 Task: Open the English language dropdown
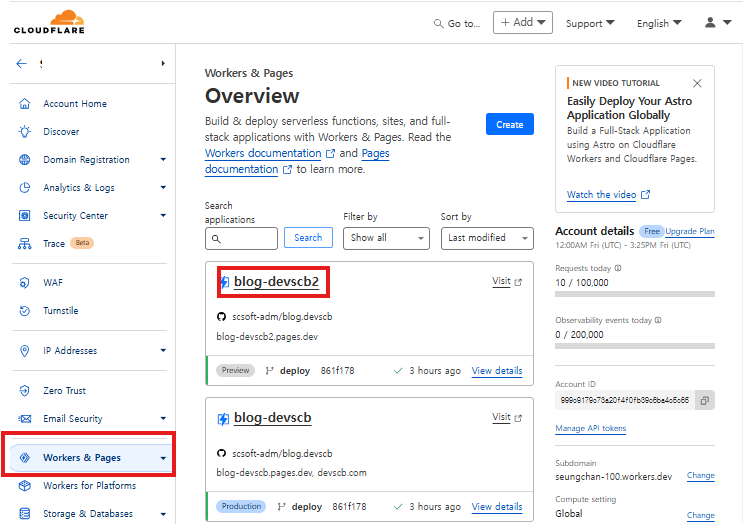tap(659, 23)
